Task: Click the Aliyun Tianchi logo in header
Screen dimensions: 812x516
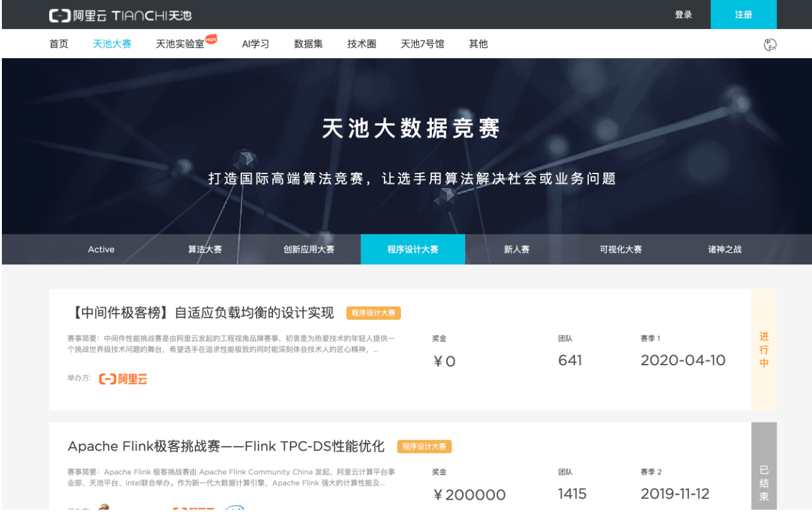Action: 120,15
